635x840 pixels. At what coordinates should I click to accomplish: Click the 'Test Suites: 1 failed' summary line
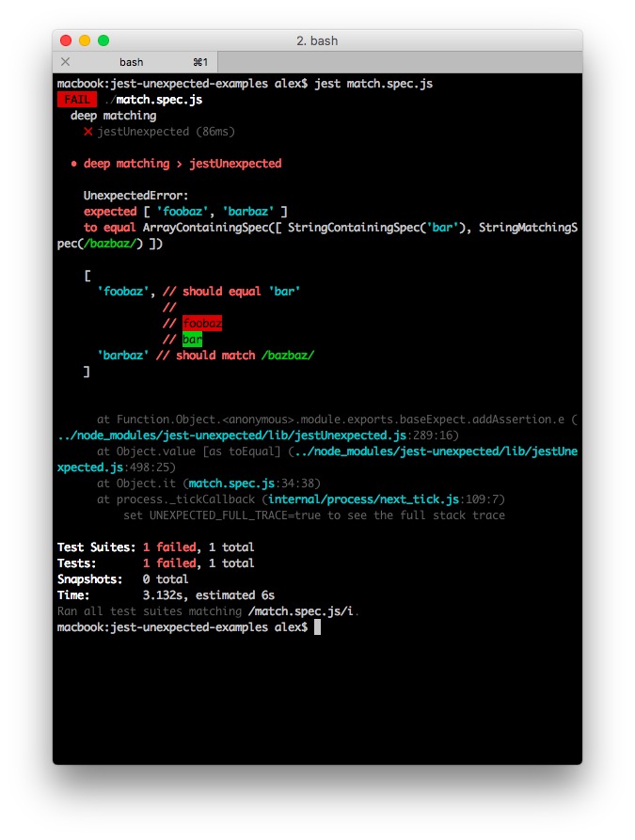click(x=156, y=547)
